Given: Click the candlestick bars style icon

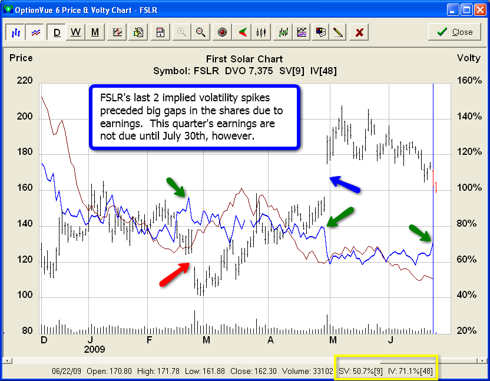Looking at the screenshot, I should [x=261, y=32].
